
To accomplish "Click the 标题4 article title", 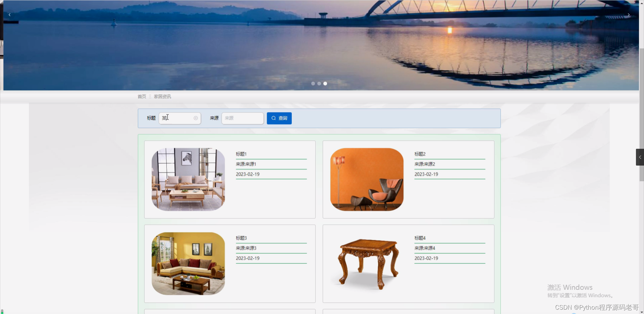I will click(420, 238).
